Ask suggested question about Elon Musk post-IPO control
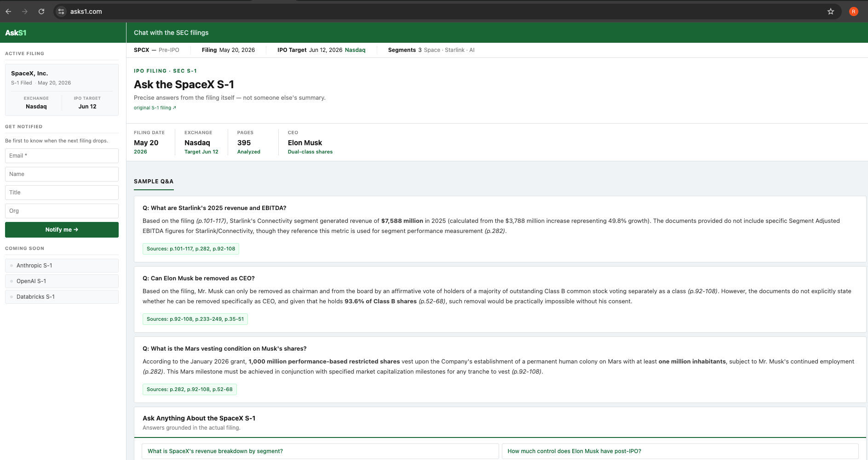 coord(680,451)
